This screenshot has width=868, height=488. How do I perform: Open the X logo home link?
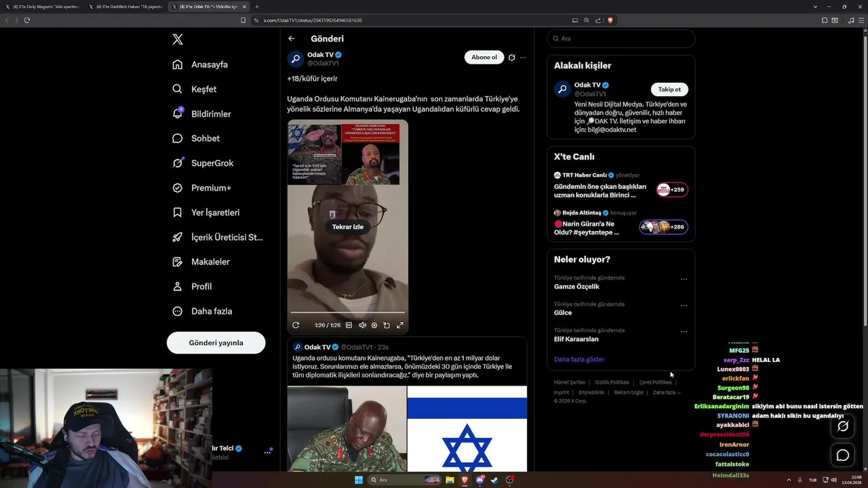[x=178, y=39]
